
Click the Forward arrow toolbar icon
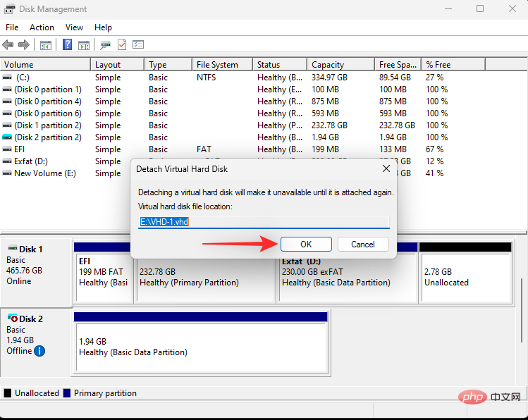coord(23,44)
